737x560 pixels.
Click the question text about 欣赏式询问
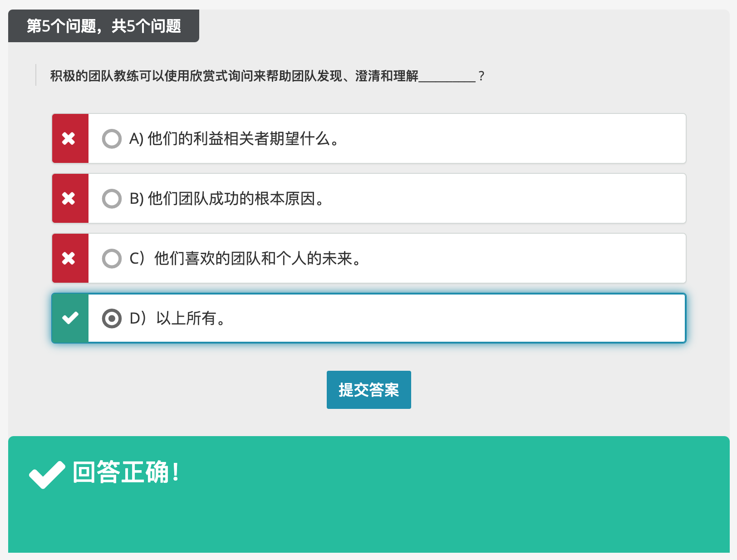[234, 76]
